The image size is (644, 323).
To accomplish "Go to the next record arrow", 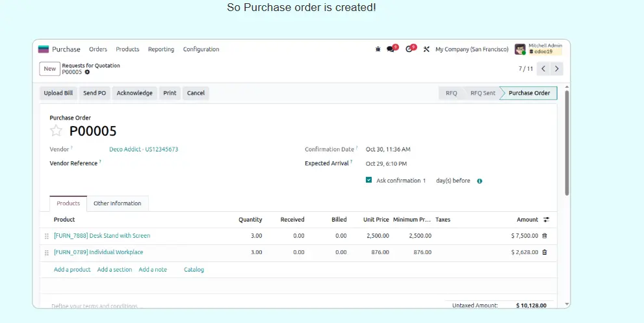I will [x=557, y=68].
